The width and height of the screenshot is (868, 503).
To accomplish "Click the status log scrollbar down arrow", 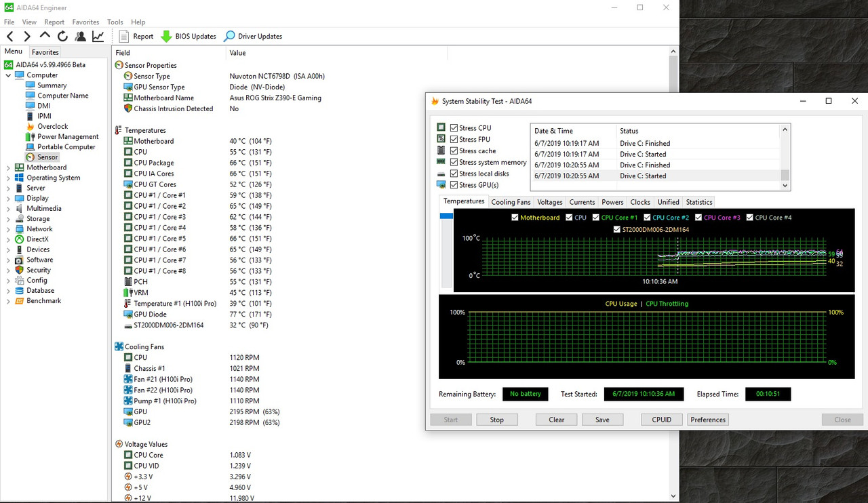I will 785,185.
